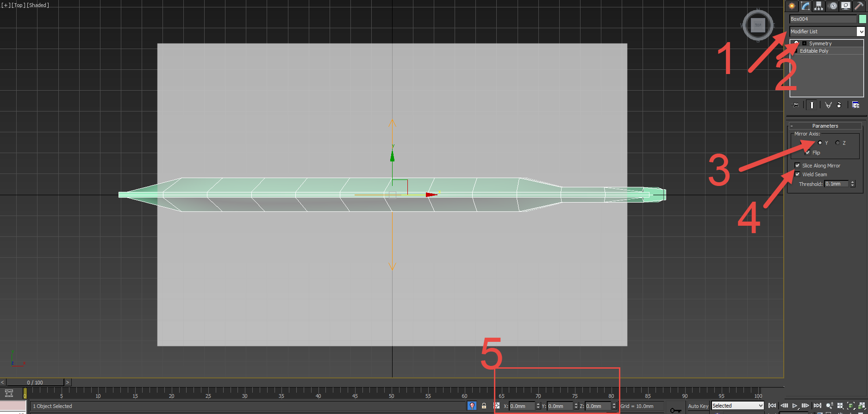Open the [Top] viewport view menu
Screen dimensions: 868x414
pyautogui.click(x=18, y=5)
